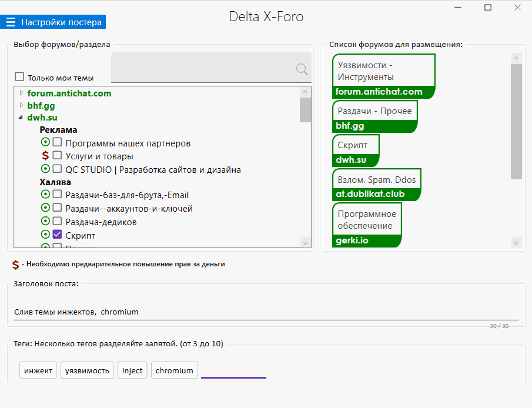
Task: Expand the bhf.gg tree node
Action: [22, 105]
